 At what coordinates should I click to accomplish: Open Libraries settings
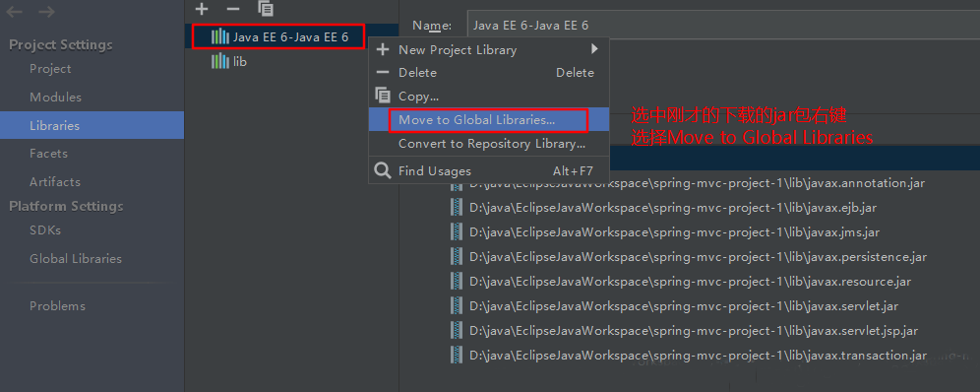click(92, 125)
